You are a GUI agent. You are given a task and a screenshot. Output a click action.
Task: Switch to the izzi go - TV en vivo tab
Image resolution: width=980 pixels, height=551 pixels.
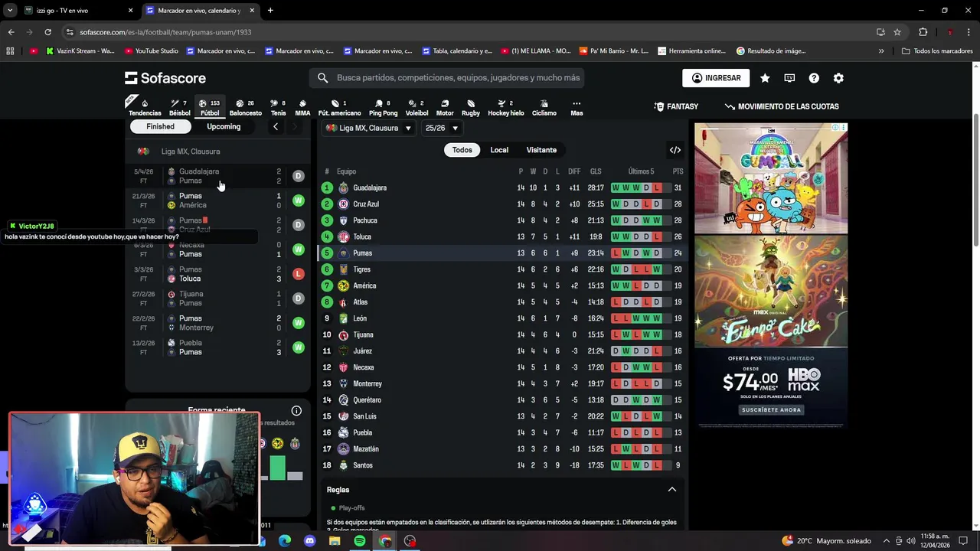(x=77, y=11)
